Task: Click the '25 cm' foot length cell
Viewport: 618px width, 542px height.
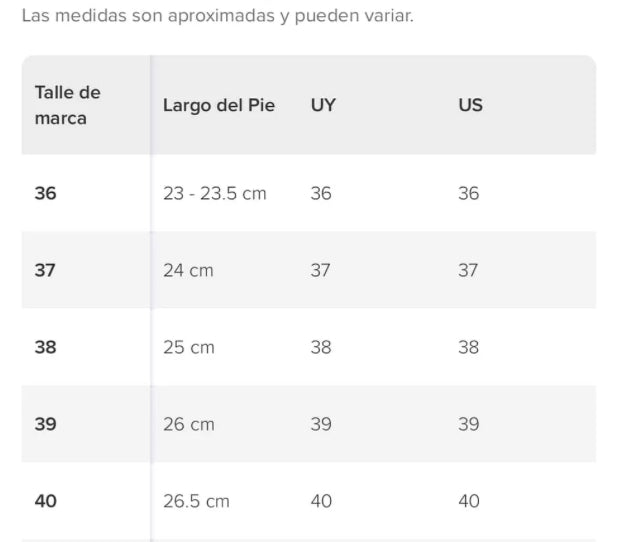Action: pos(188,347)
